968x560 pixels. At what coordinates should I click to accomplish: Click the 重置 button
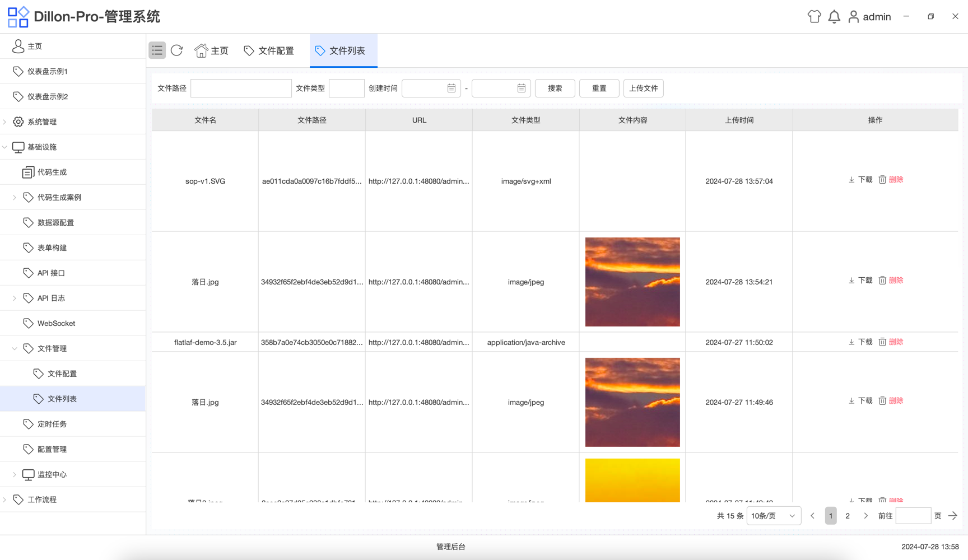coord(599,88)
